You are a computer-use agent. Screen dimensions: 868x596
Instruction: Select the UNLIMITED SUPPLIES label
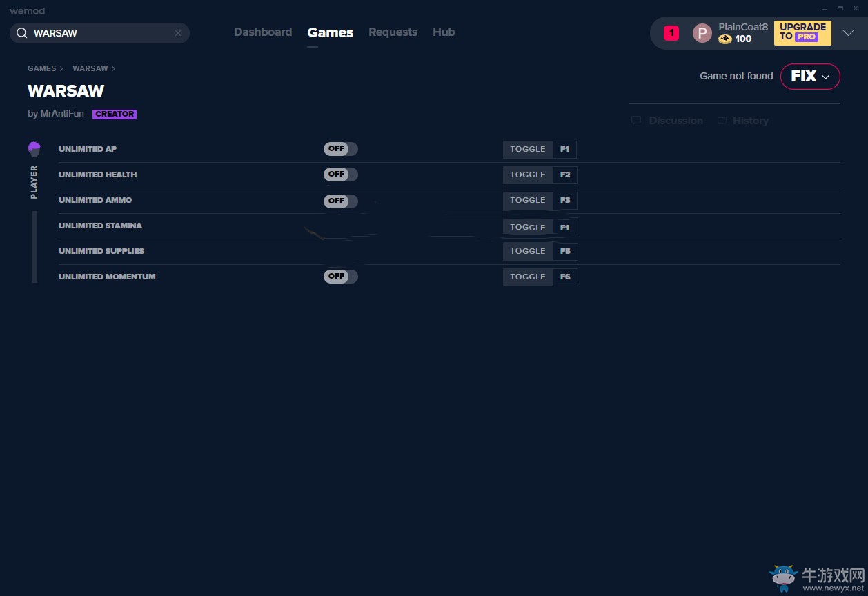(x=101, y=251)
